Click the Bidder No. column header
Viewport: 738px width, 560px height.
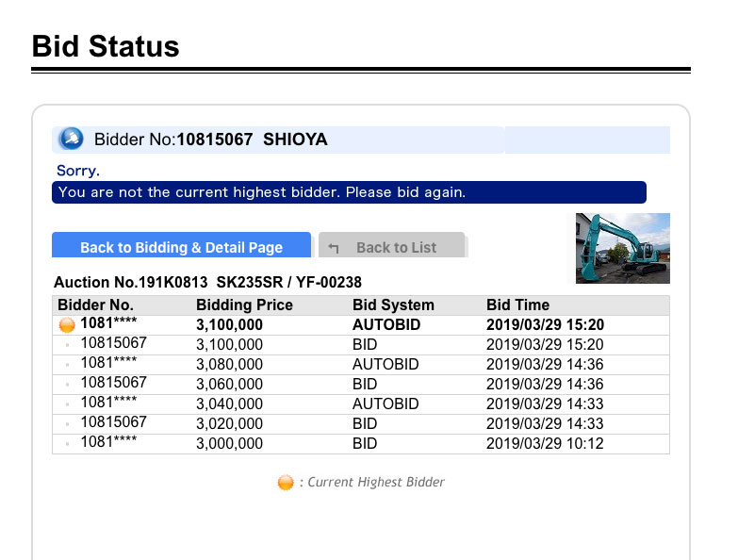point(96,305)
